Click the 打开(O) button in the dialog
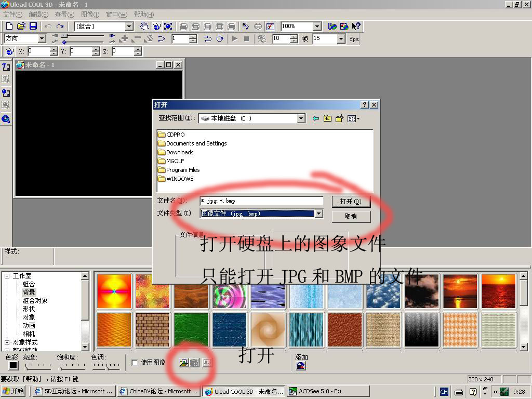This screenshot has width=532, height=399. click(351, 202)
